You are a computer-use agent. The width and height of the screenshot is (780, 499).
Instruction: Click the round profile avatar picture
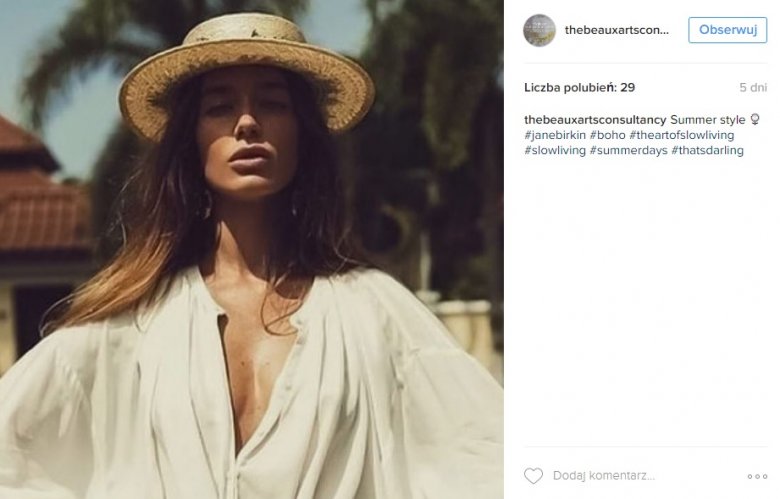[x=539, y=30]
